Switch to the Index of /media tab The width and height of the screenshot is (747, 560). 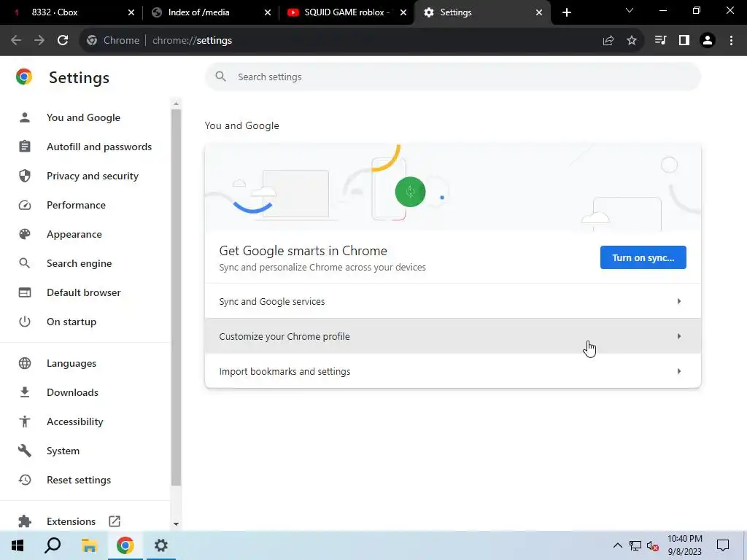click(x=209, y=12)
